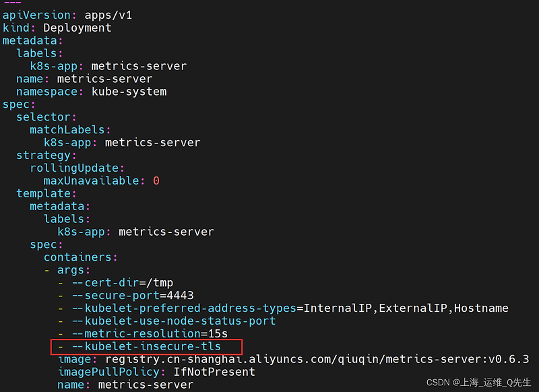
Task: Select the namespace value kube-system
Action: click(x=128, y=91)
